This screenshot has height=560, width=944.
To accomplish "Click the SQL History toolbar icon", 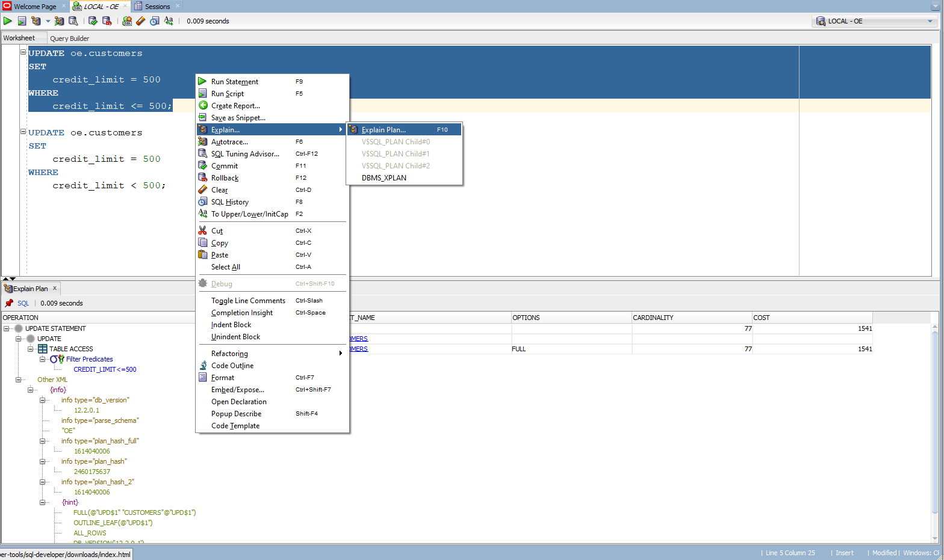I will [155, 21].
